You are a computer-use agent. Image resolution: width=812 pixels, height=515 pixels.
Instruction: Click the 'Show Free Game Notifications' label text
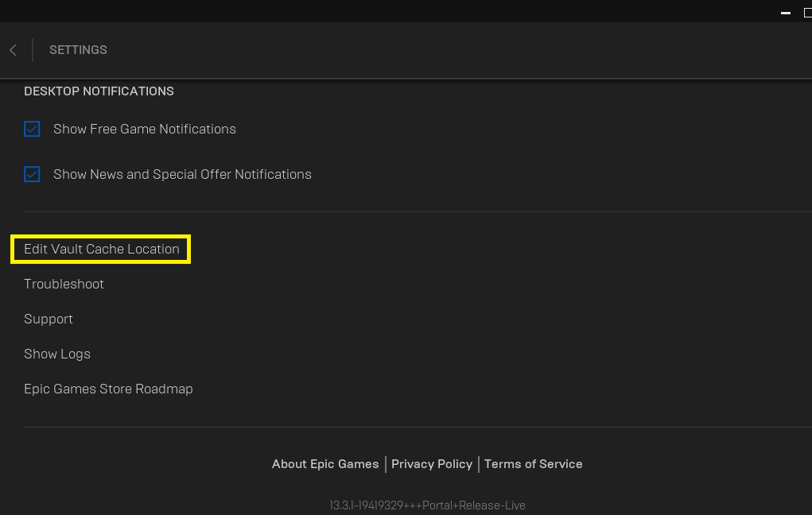pos(145,129)
